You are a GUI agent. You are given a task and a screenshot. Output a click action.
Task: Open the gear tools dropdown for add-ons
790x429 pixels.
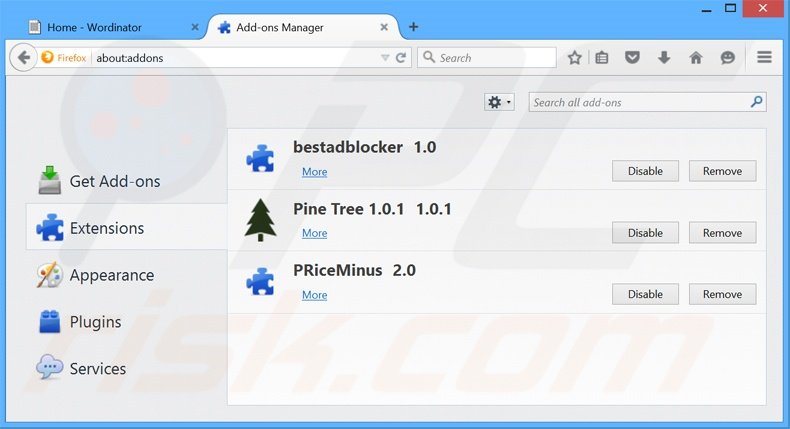[499, 102]
